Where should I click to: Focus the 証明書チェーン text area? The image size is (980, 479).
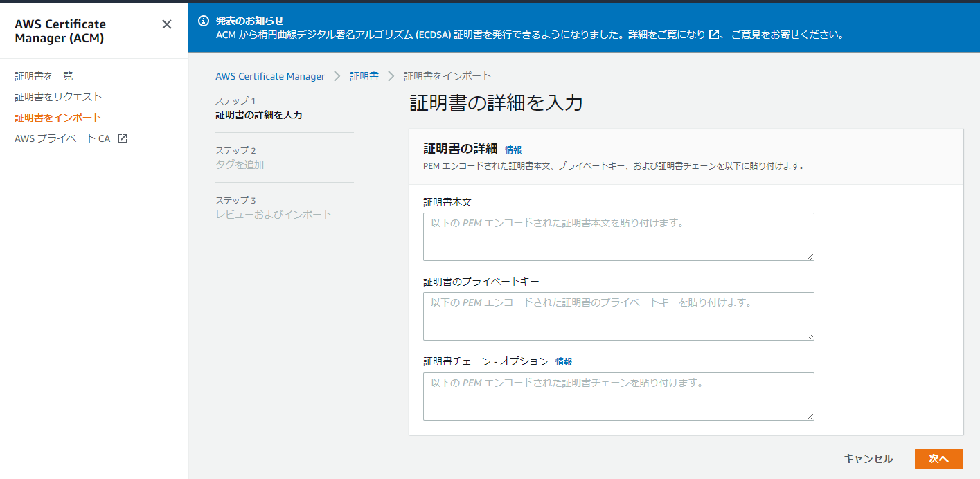(618, 397)
